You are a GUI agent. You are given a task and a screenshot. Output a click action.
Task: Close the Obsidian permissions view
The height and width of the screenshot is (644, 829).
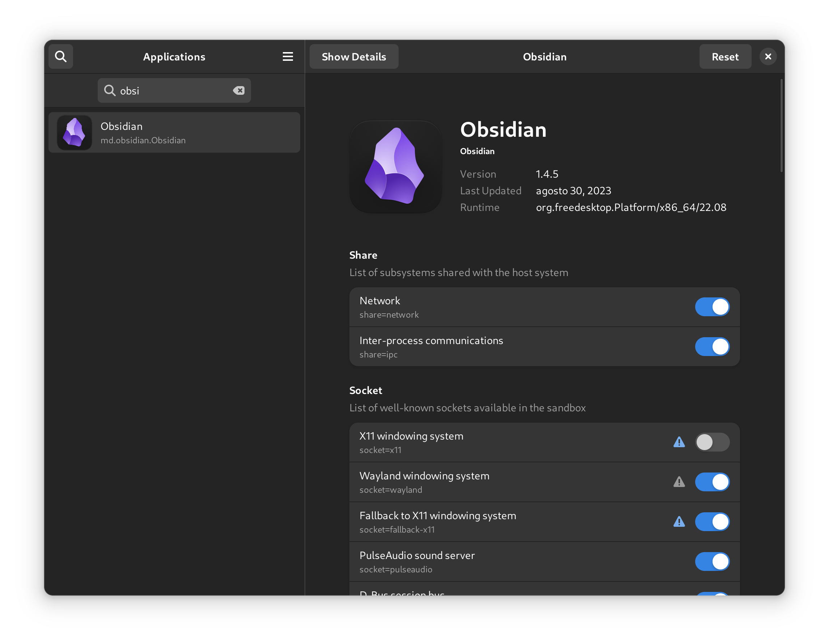pos(768,56)
